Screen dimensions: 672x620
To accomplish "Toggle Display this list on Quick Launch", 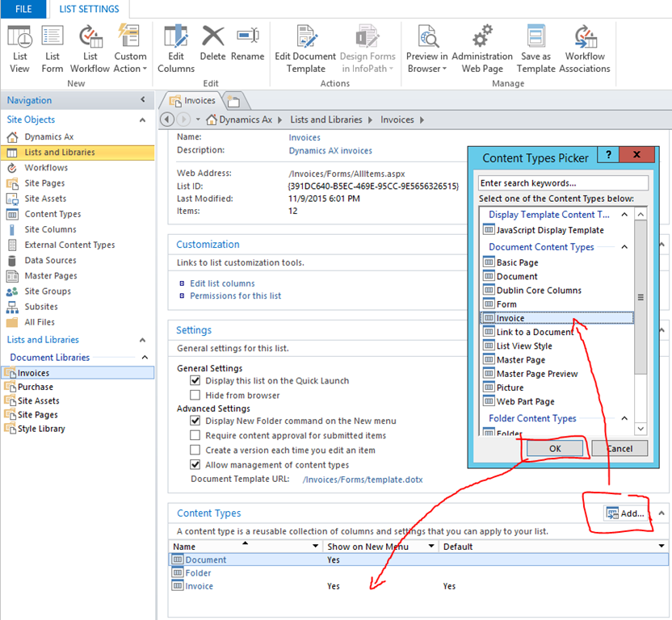I will coord(195,381).
